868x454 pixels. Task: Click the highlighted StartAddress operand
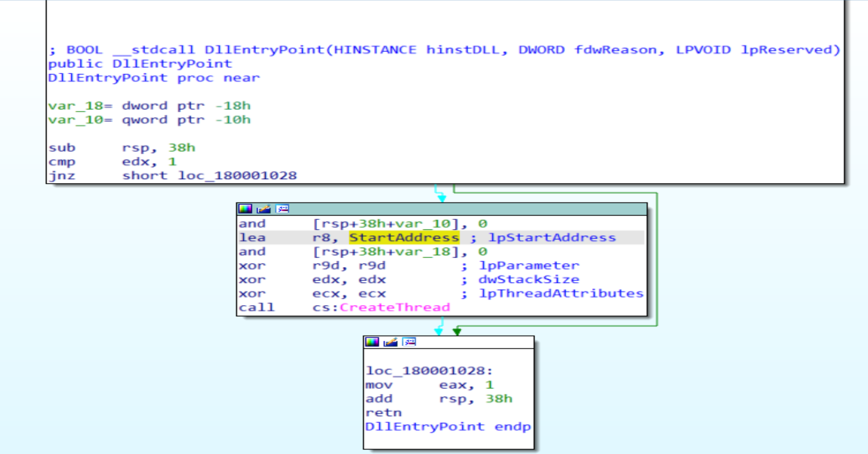(x=404, y=238)
